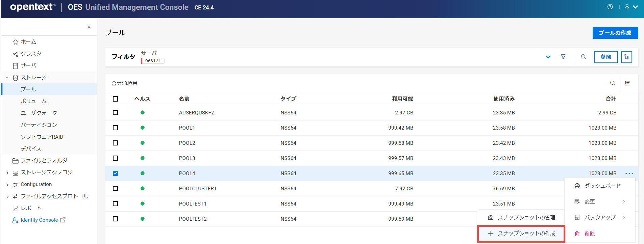
Task: Click the search icon in filter bar
Action: (x=584, y=57)
